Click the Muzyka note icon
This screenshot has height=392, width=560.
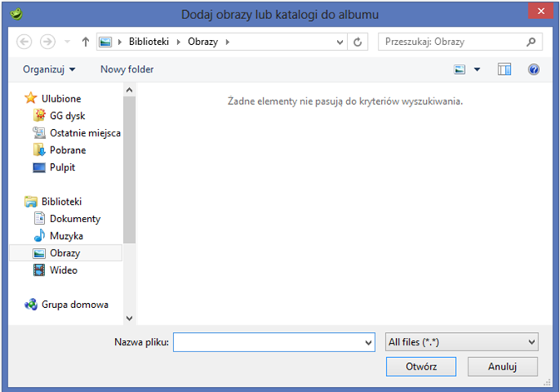coord(39,236)
